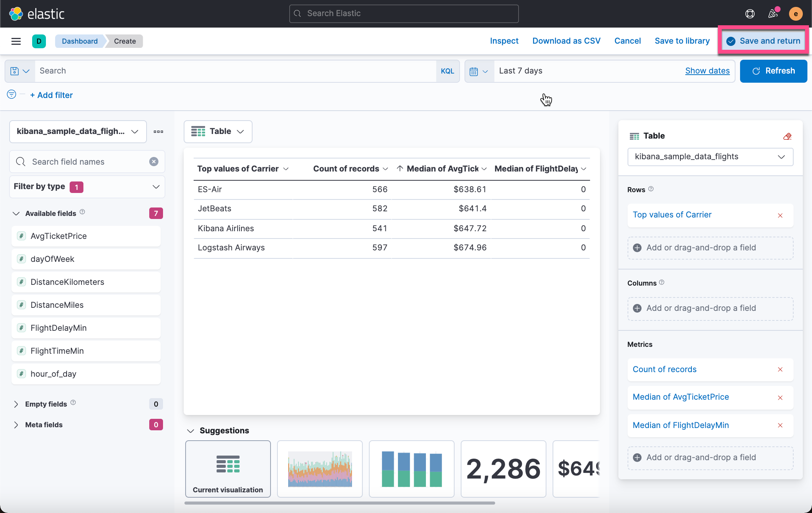The width and height of the screenshot is (812, 513).
Task: Open the newsfeed celebration icon
Action: pos(773,14)
